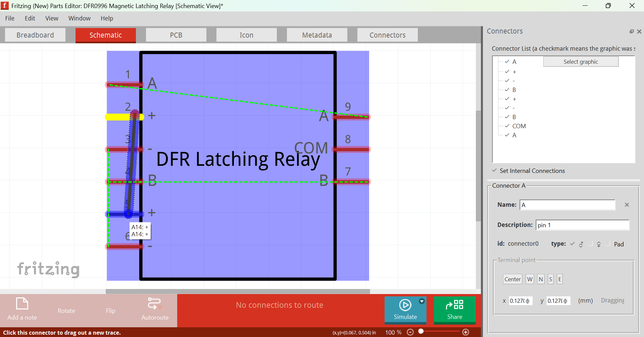The image size is (644, 337).
Task: Click the zoom in plus icon
Action: click(x=465, y=332)
